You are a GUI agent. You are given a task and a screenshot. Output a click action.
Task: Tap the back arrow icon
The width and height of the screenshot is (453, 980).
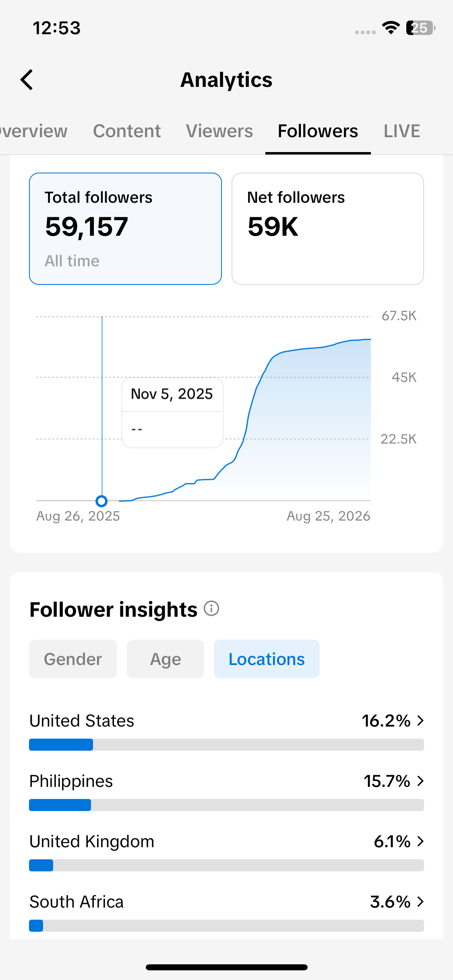tap(27, 80)
